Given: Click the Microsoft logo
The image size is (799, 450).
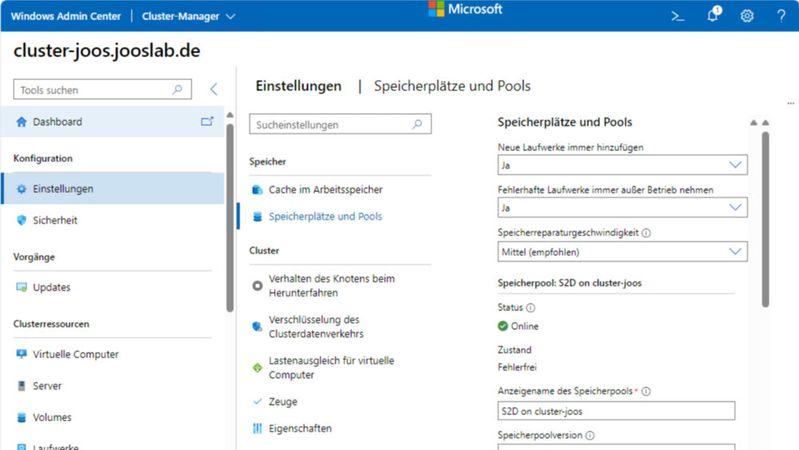Looking at the screenshot, I should pyautogui.click(x=465, y=9).
